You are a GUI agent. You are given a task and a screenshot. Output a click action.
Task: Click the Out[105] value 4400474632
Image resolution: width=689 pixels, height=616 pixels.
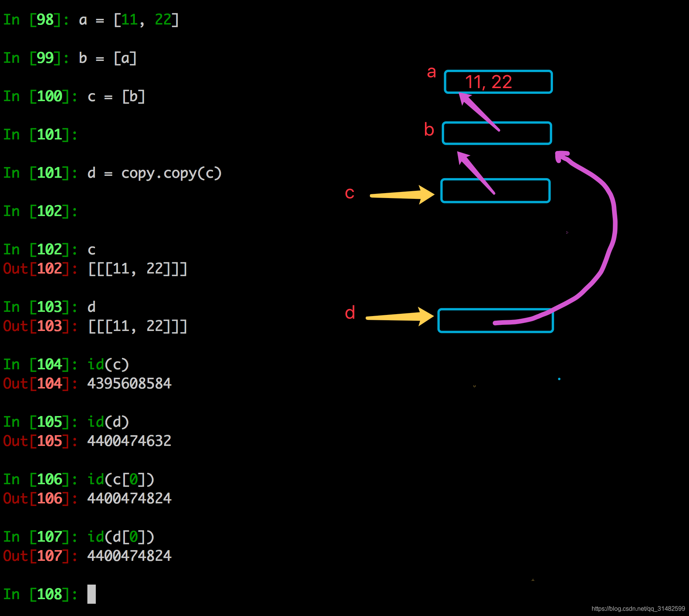click(129, 441)
